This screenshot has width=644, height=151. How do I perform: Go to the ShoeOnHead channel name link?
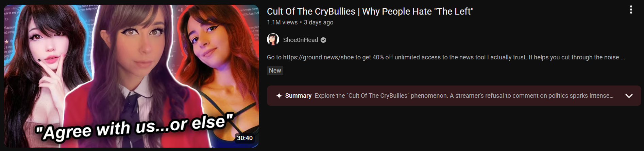point(301,40)
